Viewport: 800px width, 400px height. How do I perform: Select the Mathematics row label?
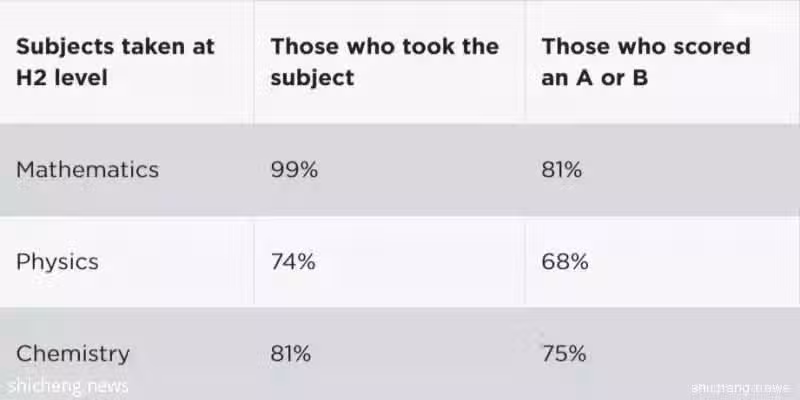[87, 169]
